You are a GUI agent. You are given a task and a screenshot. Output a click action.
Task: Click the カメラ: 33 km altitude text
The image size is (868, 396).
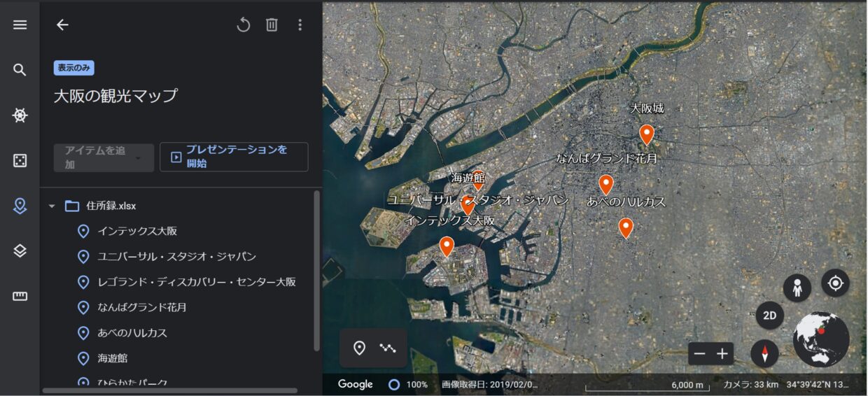pyautogui.click(x=750, y=385)
